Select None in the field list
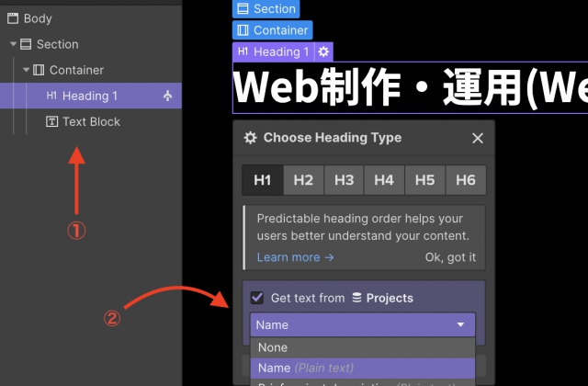588x386 pixels. tap(363, 347)
